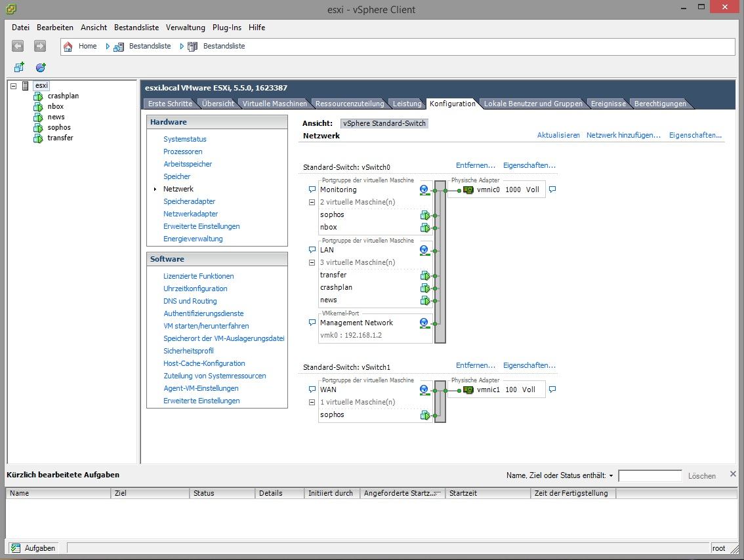Switch to the Virtuelle Maschinen tab
This screenshot has height=560, width=744.
point(275,104)
